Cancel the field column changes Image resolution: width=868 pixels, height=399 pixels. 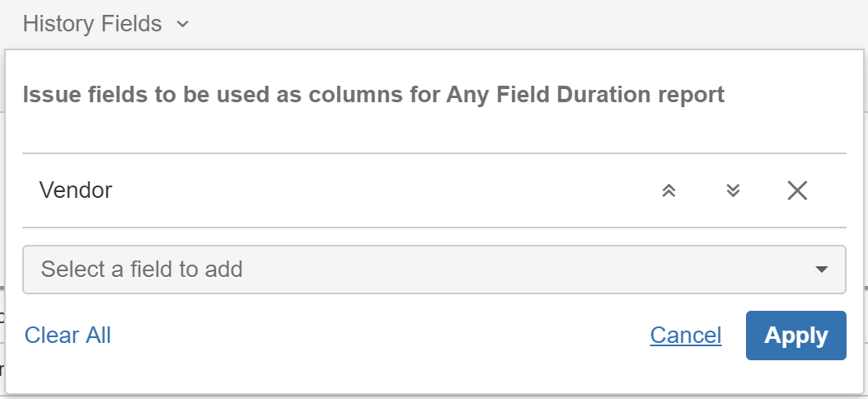pyautogui.click(x=685, y=335)
